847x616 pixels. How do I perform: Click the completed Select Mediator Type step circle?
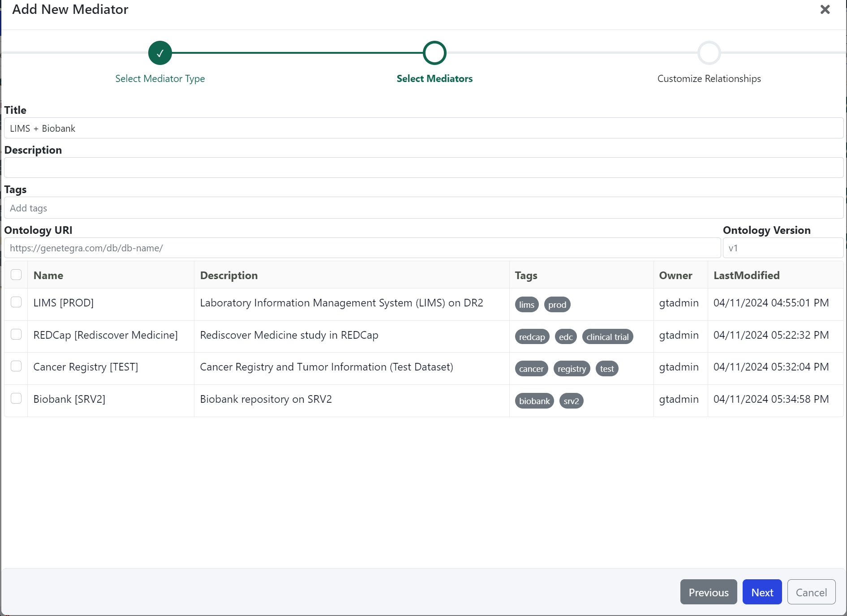pos(160,53)
